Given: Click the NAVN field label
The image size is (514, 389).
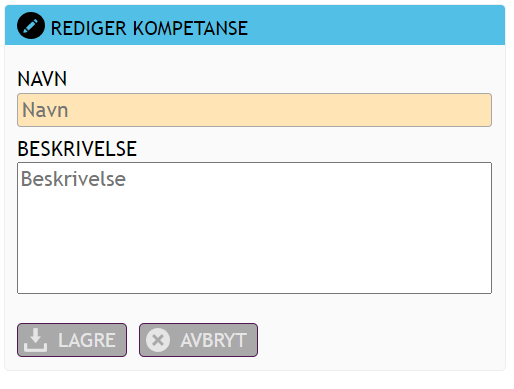Looking at the screenshot, I should point(42,79).
